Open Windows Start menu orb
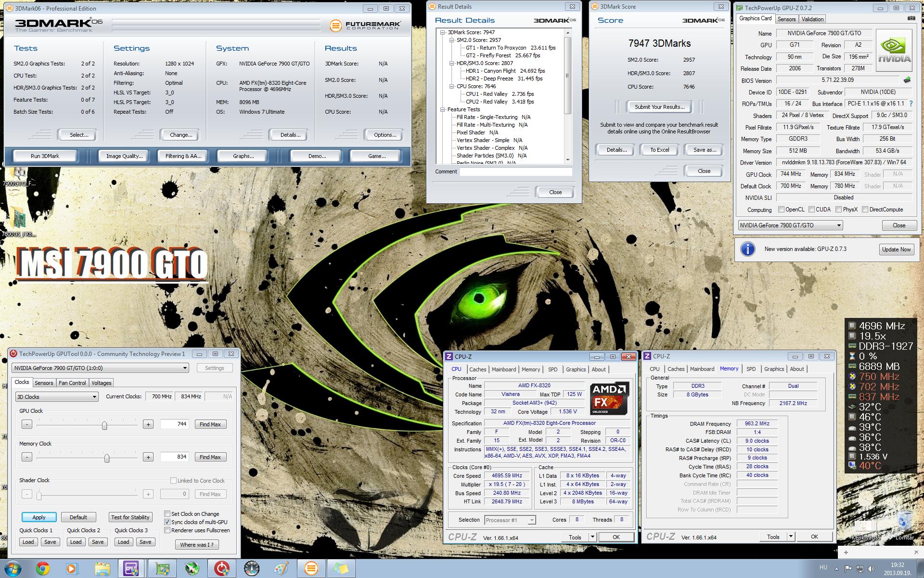The image size is (924, 578). tap(13, 569)
